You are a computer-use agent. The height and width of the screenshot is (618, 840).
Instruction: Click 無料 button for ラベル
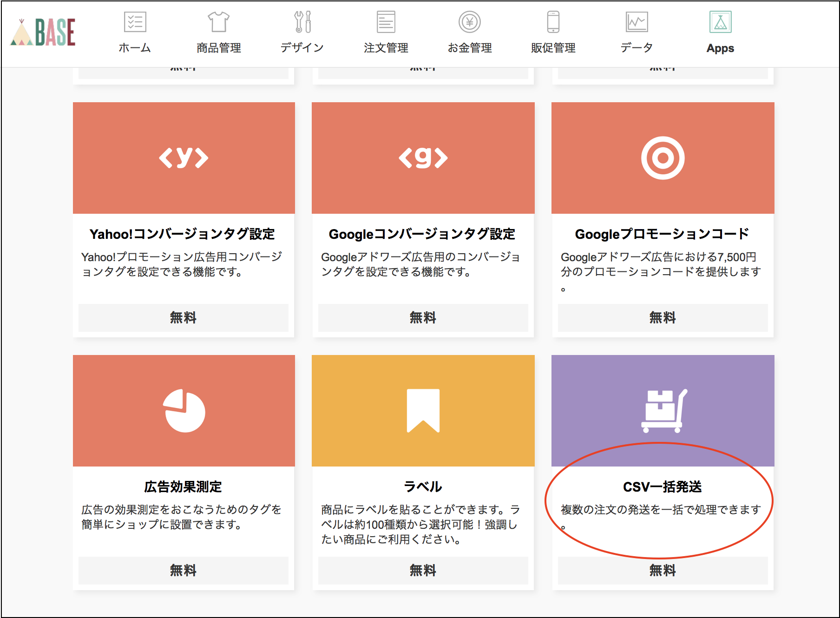click(423, 571)
